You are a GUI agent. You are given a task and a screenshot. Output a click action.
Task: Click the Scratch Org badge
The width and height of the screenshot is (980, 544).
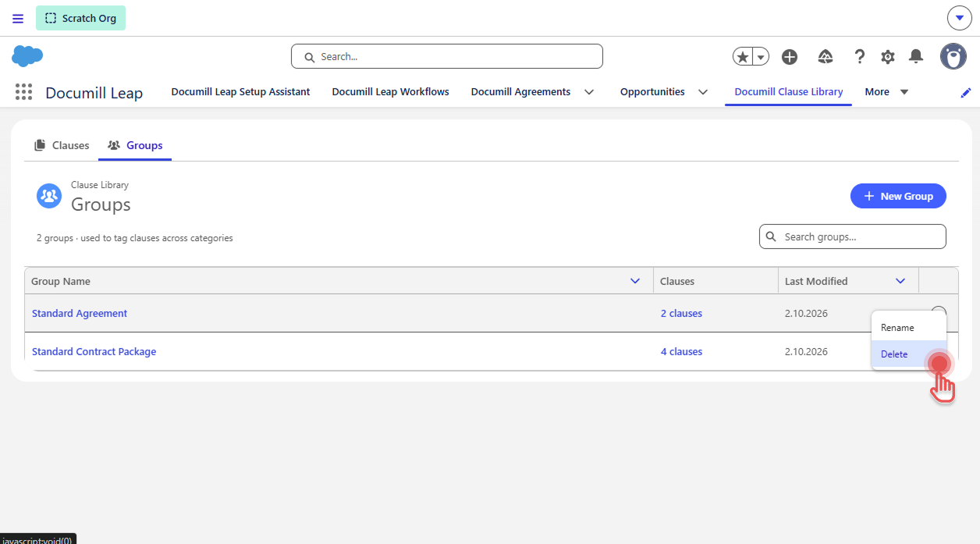coord(80,18)
